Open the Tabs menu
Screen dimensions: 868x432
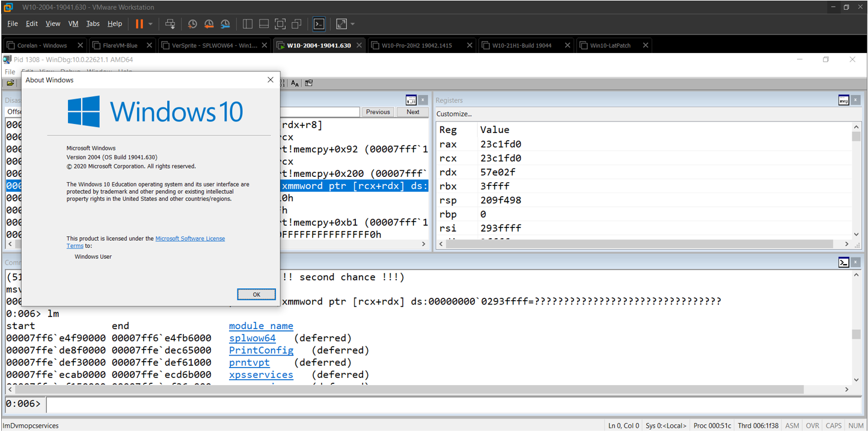(93, 24)
